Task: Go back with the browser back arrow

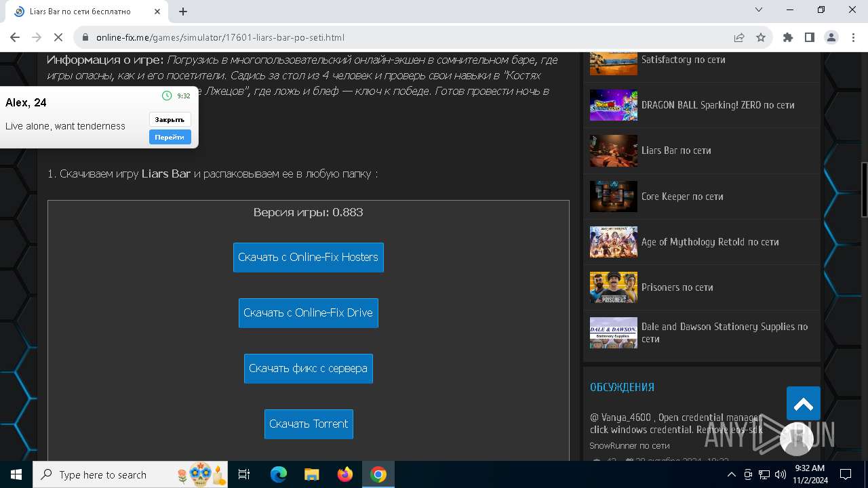Action: [x=15, y=38]
